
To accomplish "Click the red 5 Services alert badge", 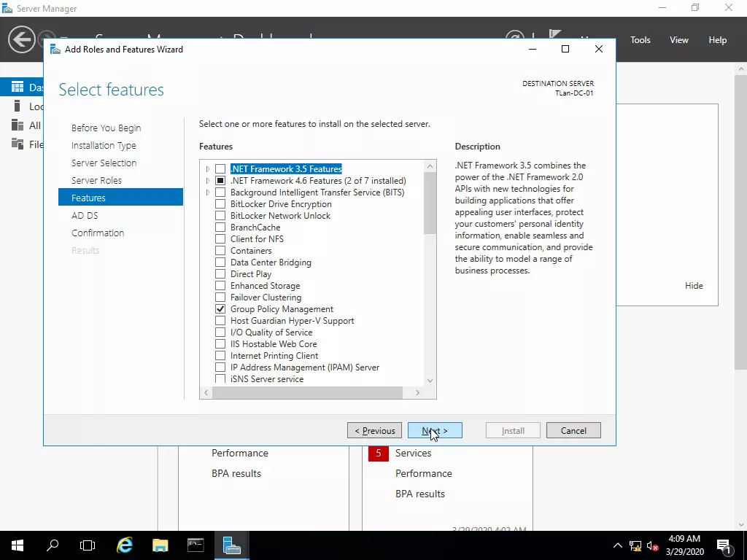I will click(379, 453).
